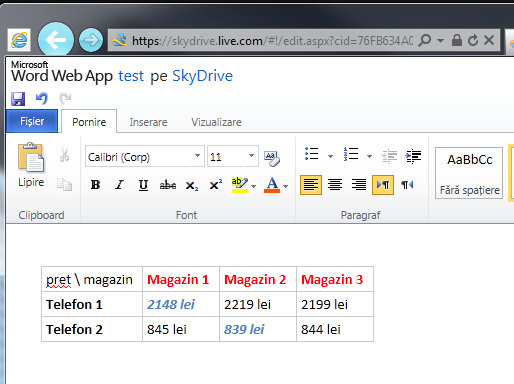Screen dimensions: 514x384
Task: Toggle superscript formatting
Action: pos(216,185)
